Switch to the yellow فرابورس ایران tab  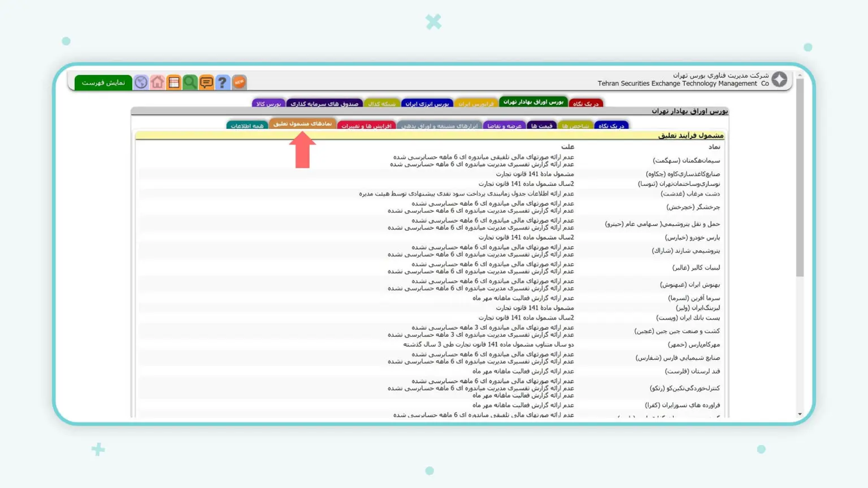click(x=476, y=103)
